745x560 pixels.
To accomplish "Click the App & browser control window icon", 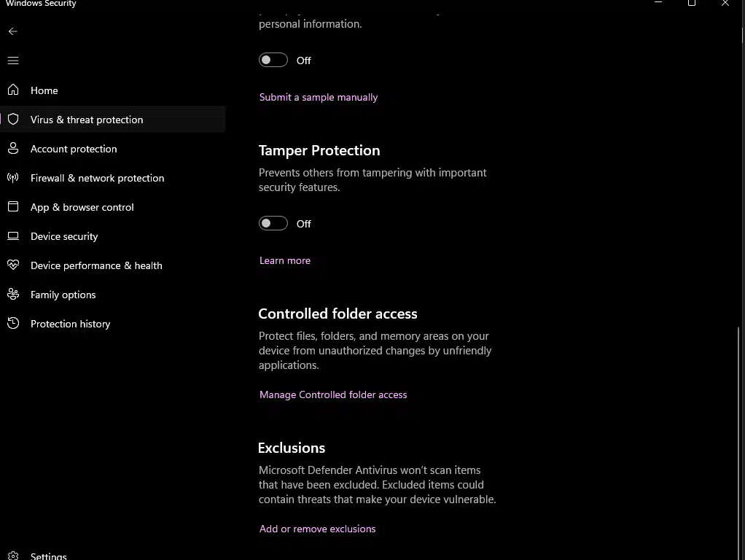I will 13,206.
